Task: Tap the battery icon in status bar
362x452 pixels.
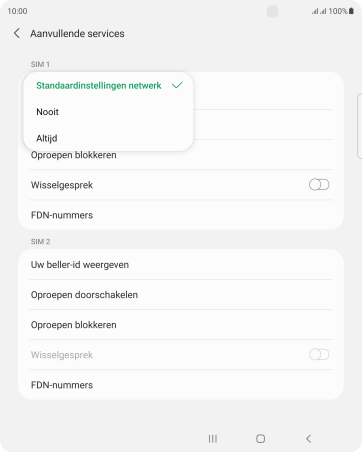Action: [351, 11]
